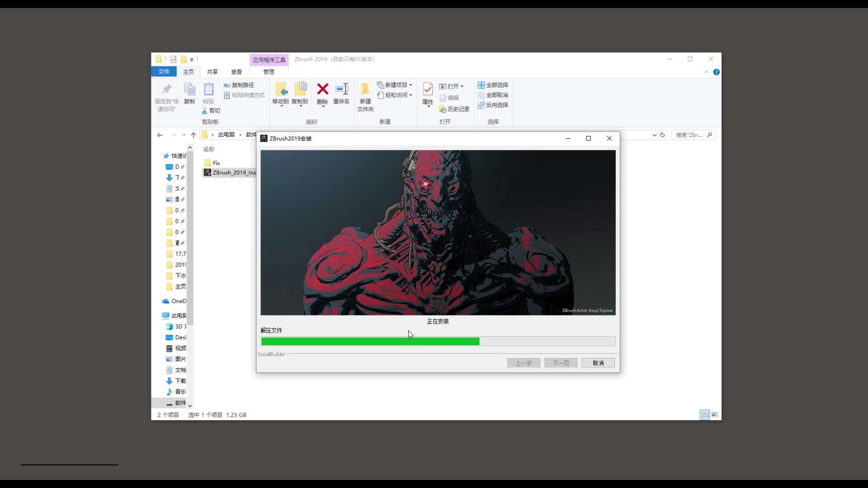Image resolution: width=868 pixels, height=488 pixels.
Task: Expand the address bar history dropdown
Action: coord(655,135)
